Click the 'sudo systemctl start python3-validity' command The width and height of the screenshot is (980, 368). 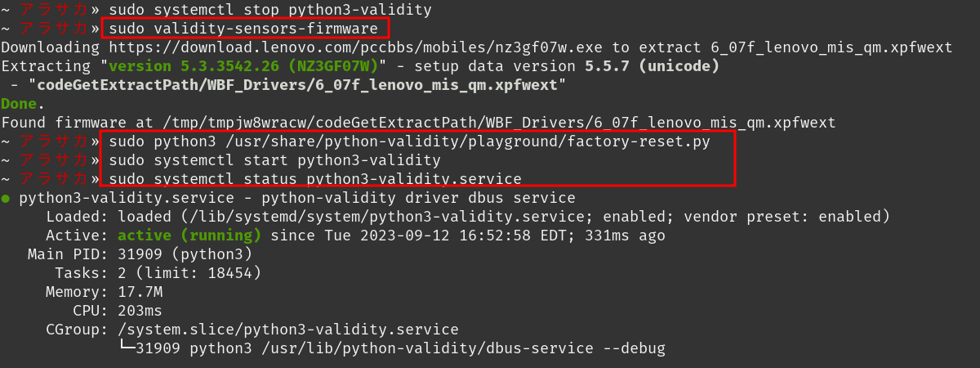coord(274,160)
